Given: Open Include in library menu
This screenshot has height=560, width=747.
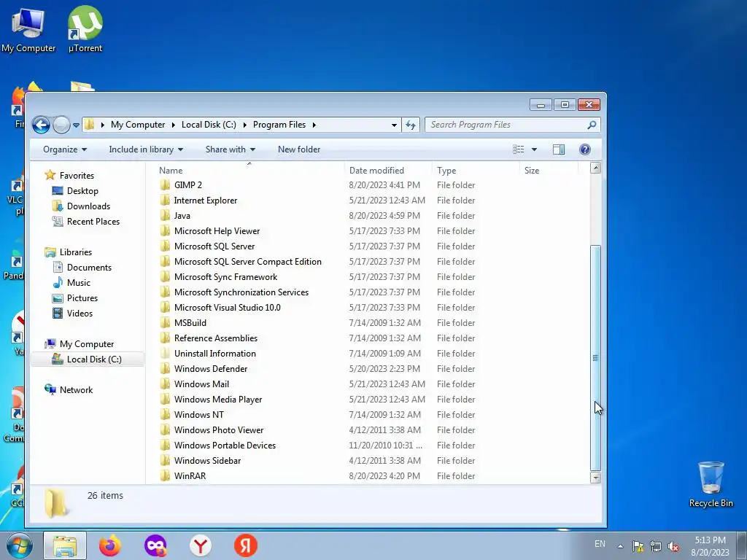Looking at the screenshot, I should click(x=146, y=149).
